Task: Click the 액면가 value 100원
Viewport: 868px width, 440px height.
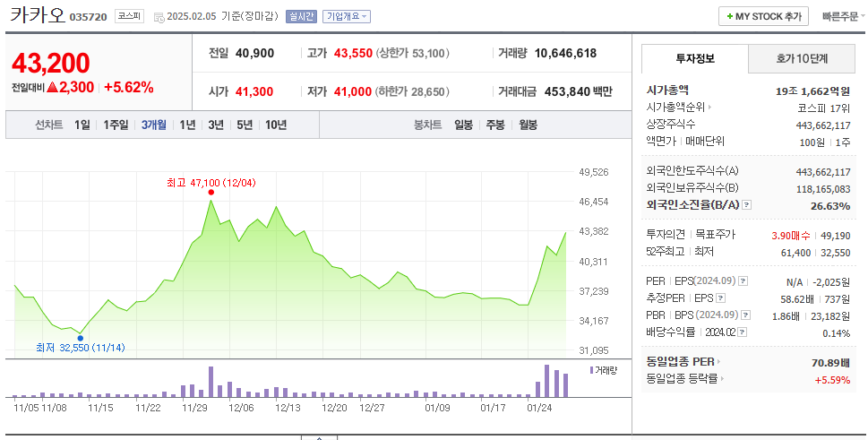Action: pyautogui.click(x=812, y=142)
